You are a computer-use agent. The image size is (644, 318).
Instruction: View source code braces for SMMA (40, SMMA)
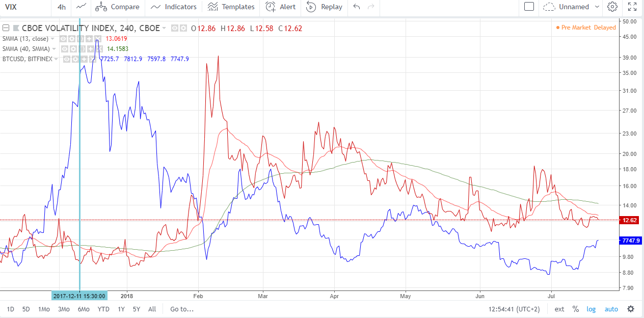[82, 49]
